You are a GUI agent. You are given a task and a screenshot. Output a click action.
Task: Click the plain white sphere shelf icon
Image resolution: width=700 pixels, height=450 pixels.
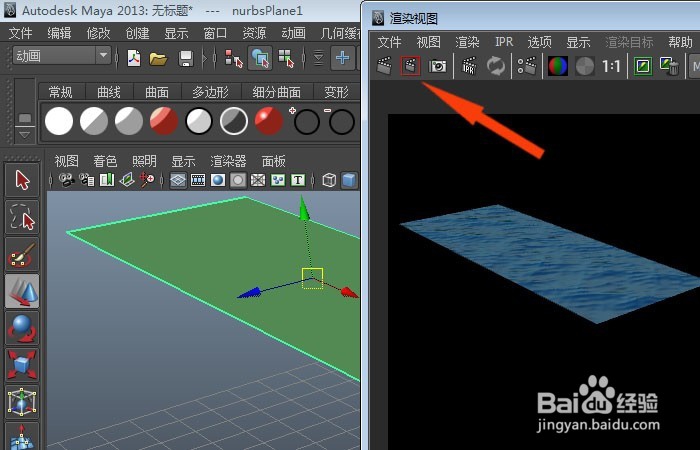pos(59,121)
